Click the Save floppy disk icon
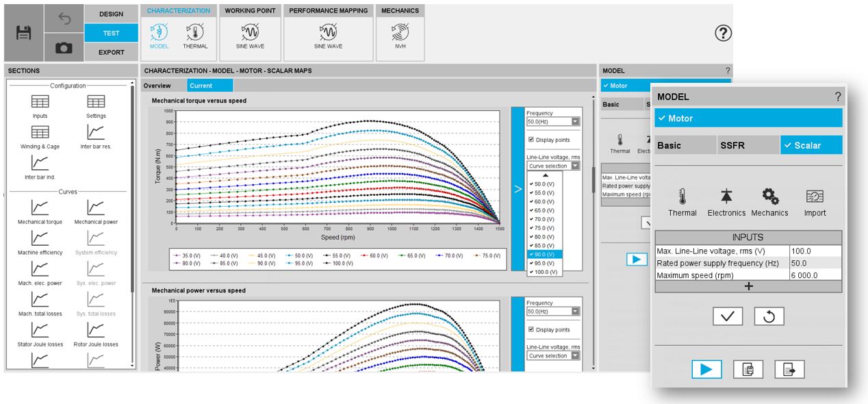 coord(24,33)
